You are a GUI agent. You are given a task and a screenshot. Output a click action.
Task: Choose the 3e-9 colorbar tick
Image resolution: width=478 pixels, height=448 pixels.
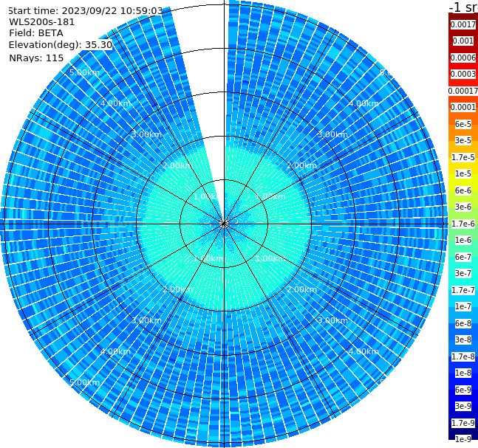(463, 406)
